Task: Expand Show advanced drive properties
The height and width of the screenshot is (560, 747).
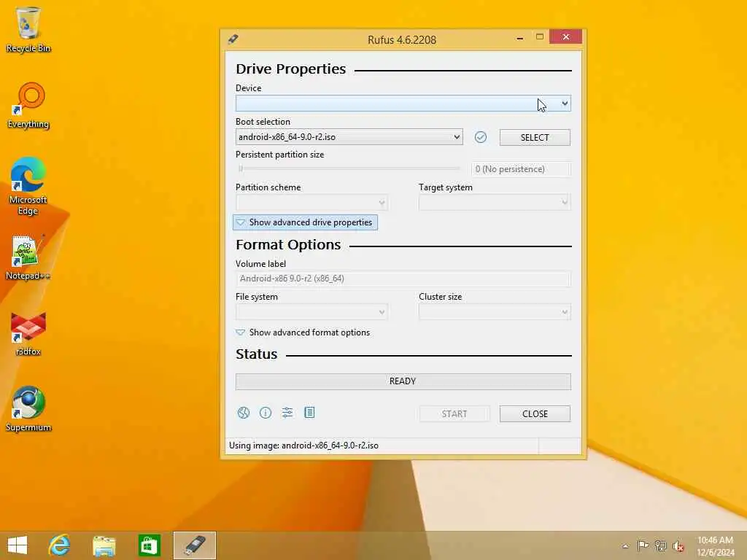Action: pos(306,222)
